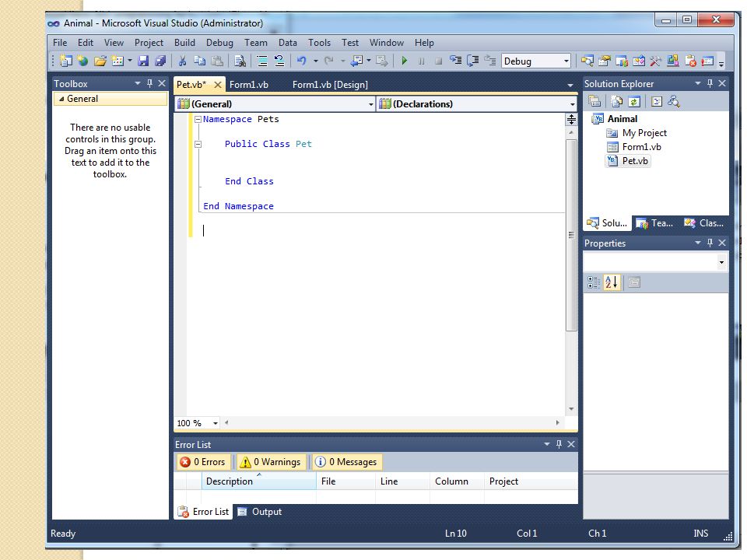The width and height of the screenshot is (747, 560).
Task: Click the Save All icon
Action: (x=160, y=61)
